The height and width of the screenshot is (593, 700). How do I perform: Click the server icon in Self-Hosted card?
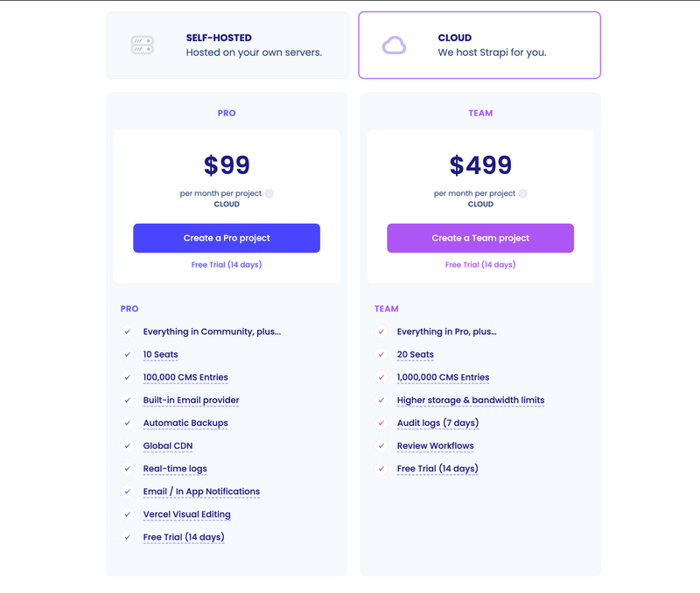[142, 45]
